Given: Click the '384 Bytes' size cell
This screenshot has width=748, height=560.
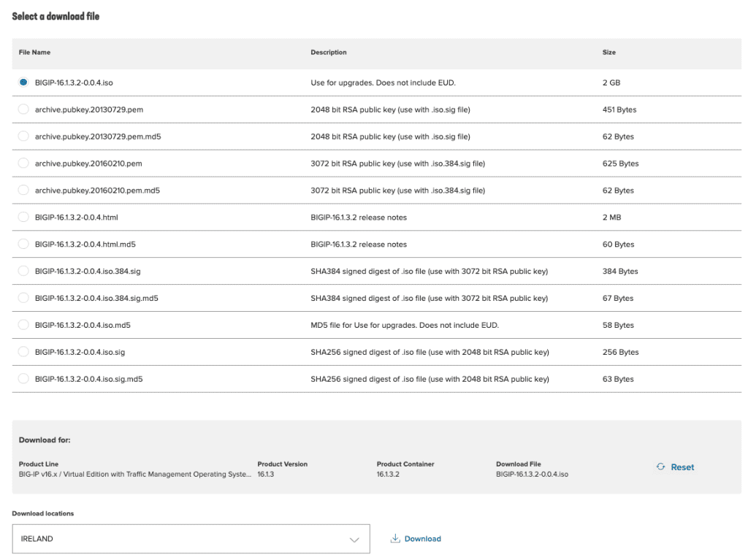Looking at the screenshot, I should [620, 272].
